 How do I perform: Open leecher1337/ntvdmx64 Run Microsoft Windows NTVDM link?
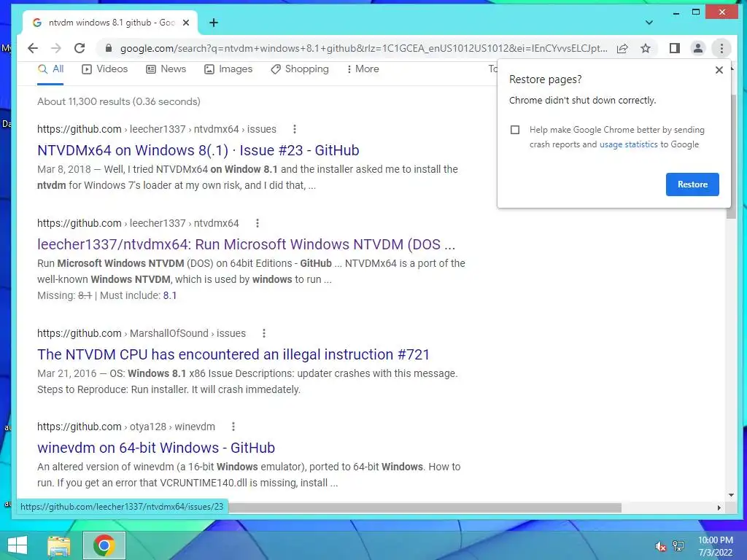(x=247, y=244)
